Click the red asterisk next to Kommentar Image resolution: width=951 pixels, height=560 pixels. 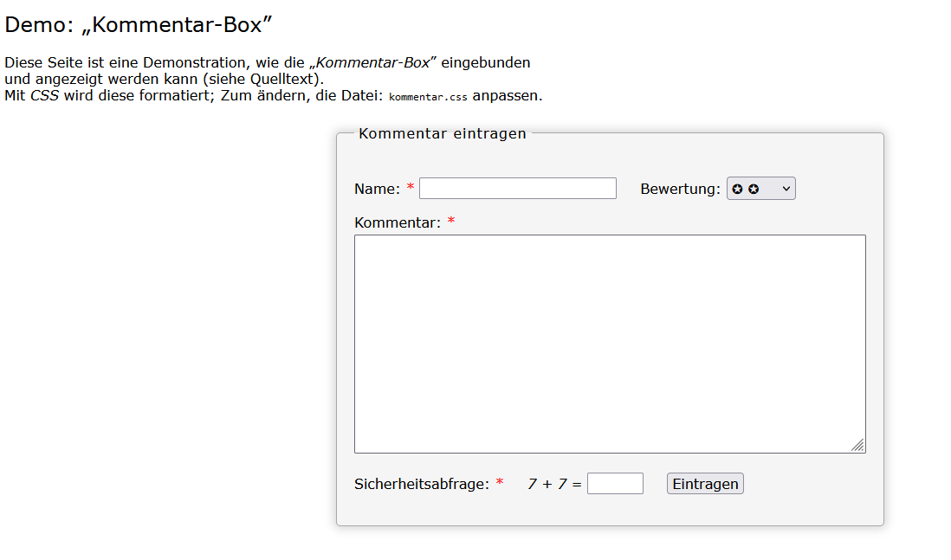[451, 222]
